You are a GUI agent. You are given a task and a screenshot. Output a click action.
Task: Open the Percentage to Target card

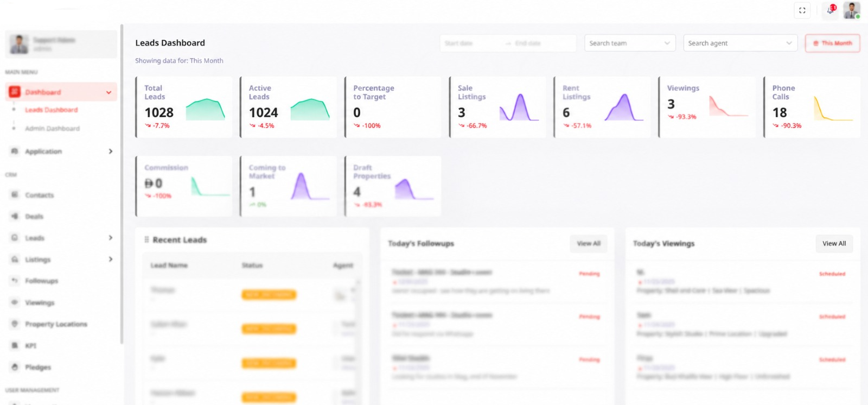(x=393, y=107)
